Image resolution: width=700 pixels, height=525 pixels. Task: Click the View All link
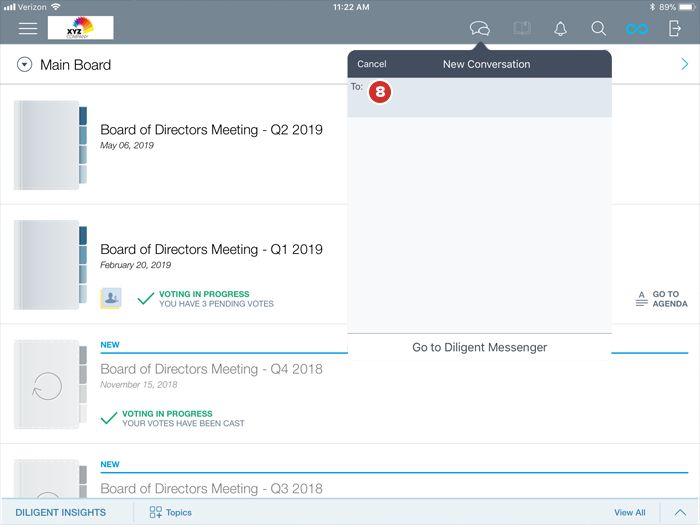click(629, 512)
